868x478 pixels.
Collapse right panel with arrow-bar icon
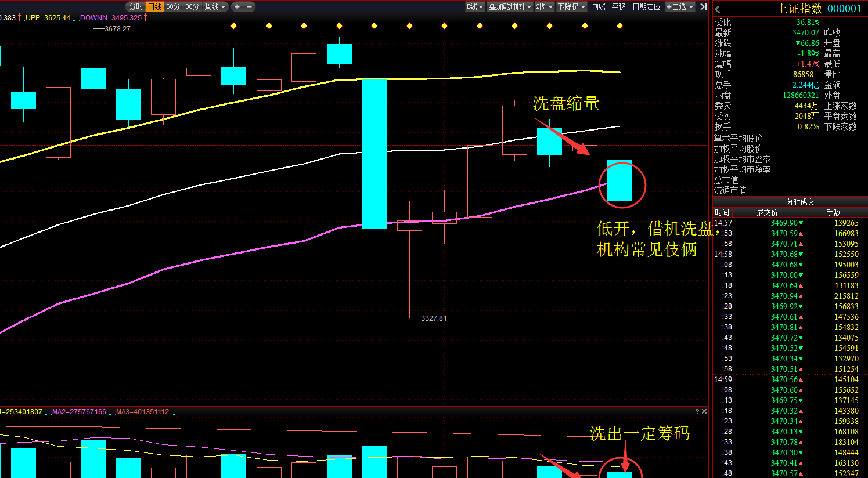pos(704,6)
